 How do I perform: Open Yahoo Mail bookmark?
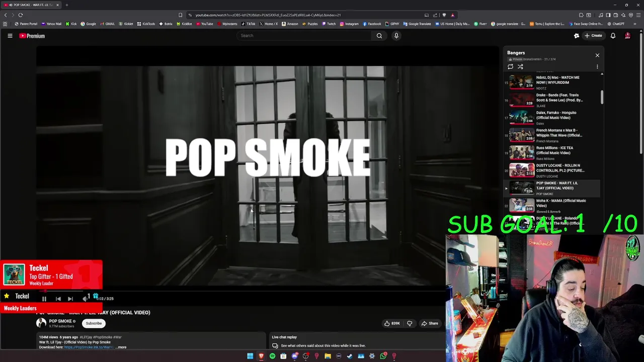51,24
